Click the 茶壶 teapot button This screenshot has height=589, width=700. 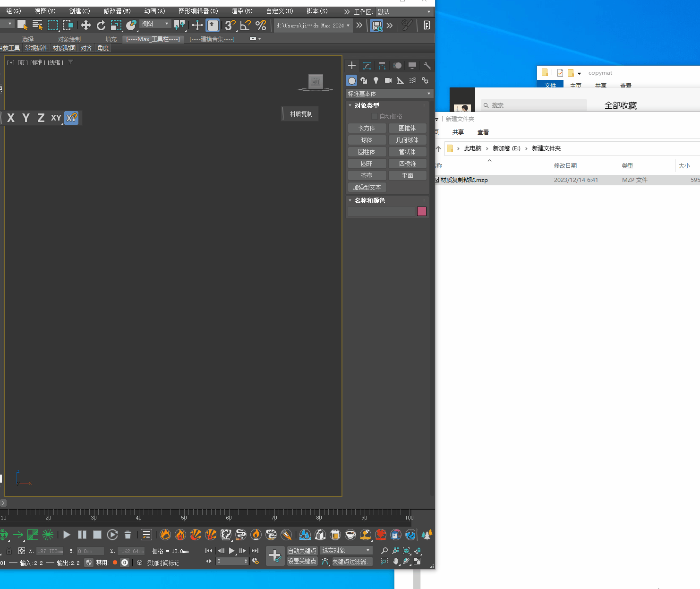point(367,175)
